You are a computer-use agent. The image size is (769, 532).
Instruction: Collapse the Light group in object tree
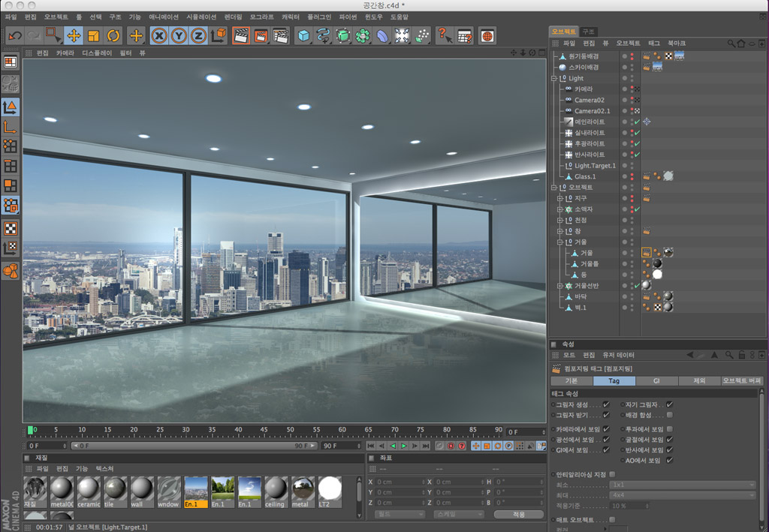coord(554,78)
